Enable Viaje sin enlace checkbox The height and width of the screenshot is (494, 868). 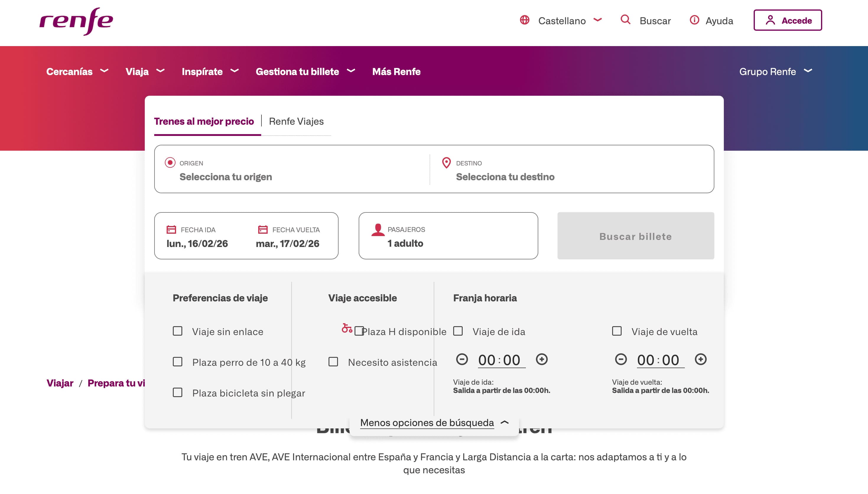coord(177,331)
